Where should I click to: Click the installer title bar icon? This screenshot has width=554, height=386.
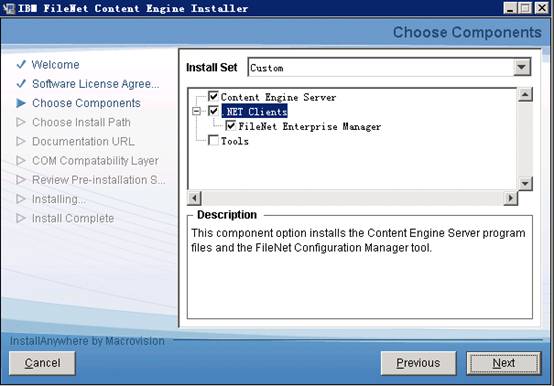pos(8,8)
